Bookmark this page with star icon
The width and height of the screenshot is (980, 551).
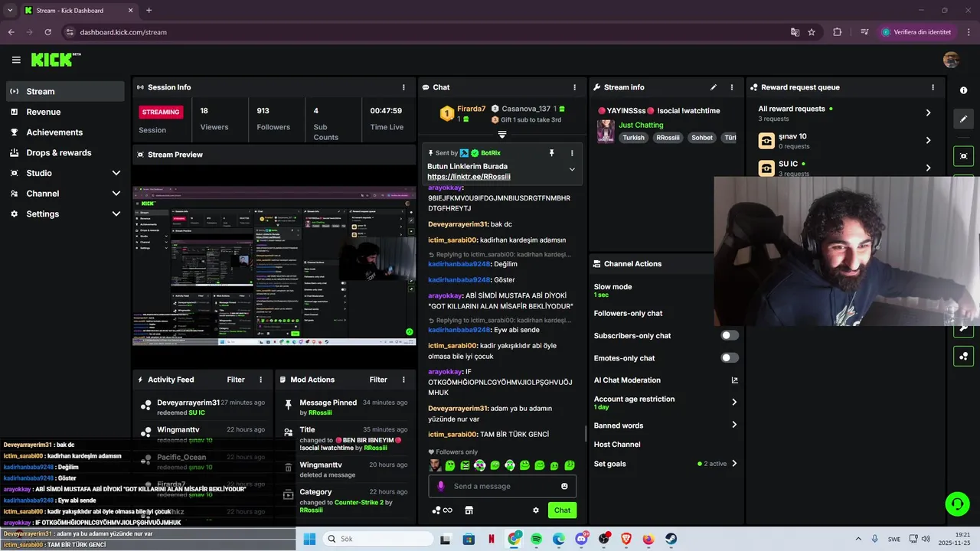[812, 32]
